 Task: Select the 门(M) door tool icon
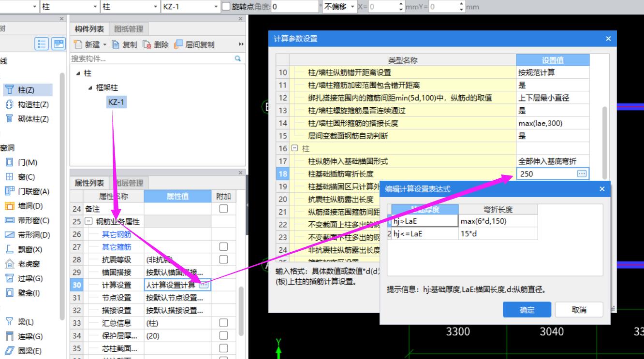pyautogui.click(x=10, y=162)
